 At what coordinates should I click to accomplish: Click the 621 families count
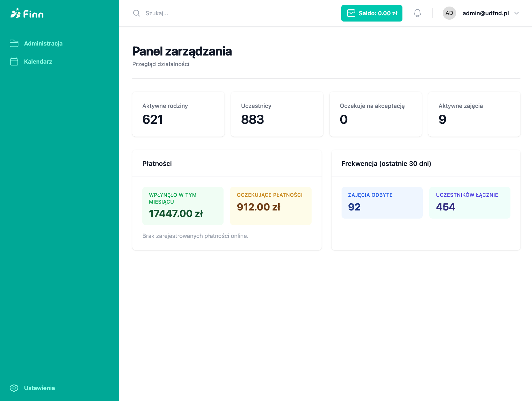click(x=152, y=119)
